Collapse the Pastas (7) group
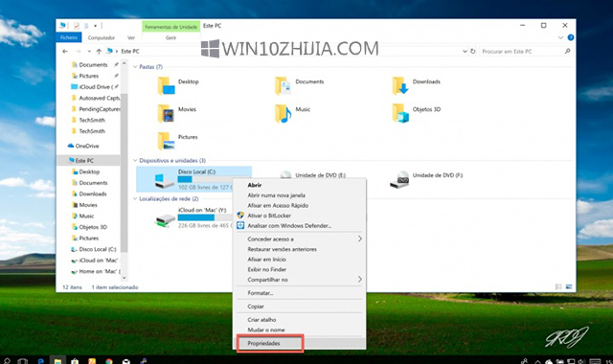The image size is (613, 364). coord(135,67)
